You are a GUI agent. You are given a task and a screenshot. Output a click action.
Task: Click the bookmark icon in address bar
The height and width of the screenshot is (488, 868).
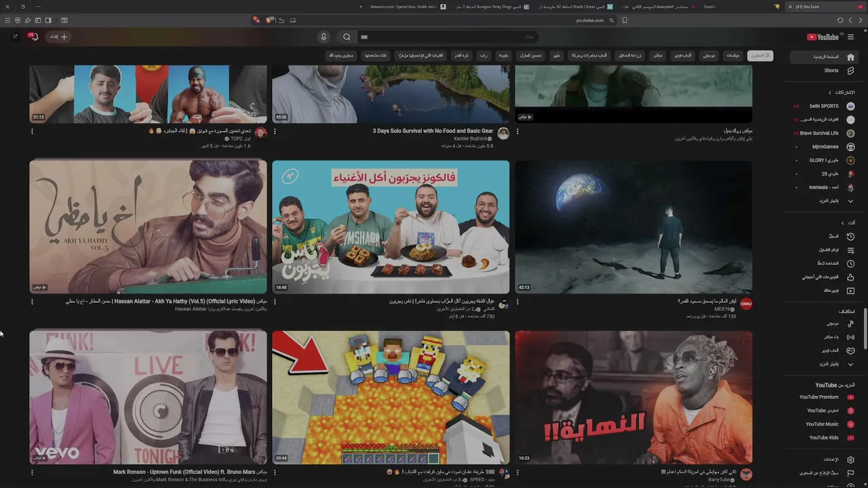[625, 20]
